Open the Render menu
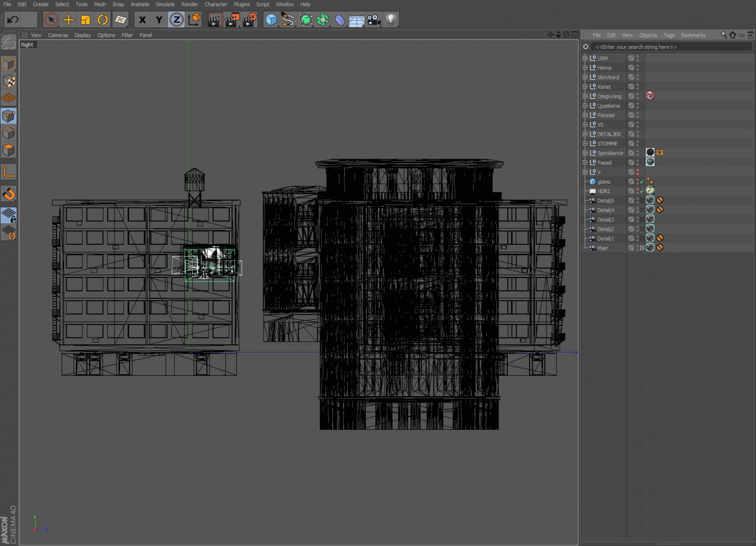This screenshot has height=546, width=756. tap(190, 4)
